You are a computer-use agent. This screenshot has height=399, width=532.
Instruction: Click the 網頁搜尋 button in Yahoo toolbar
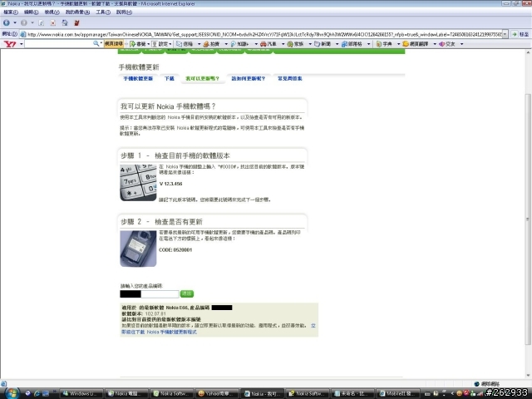[x=114, y=44]
